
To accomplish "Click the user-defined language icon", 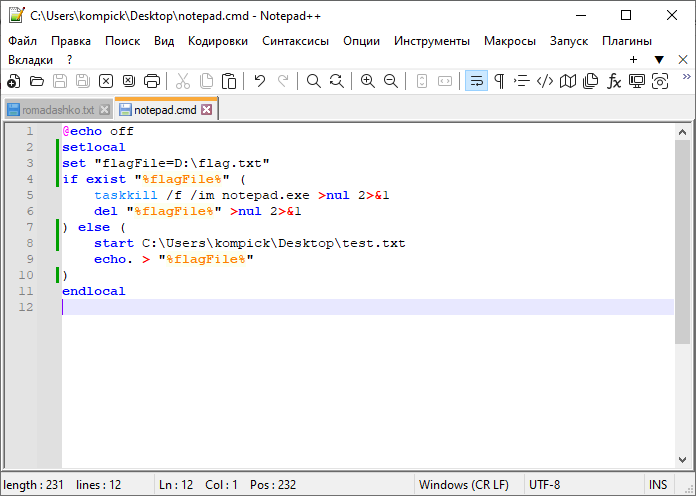I will tap(545, 81).
